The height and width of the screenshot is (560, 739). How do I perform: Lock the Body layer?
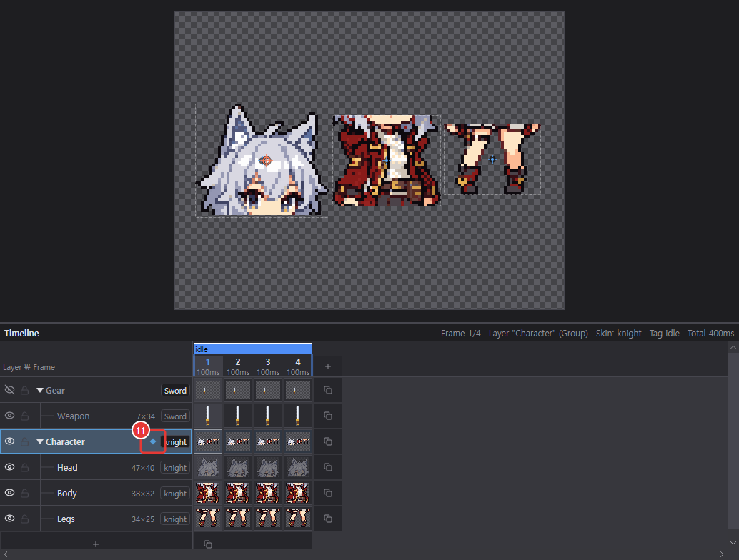click(x=25, y=493)
